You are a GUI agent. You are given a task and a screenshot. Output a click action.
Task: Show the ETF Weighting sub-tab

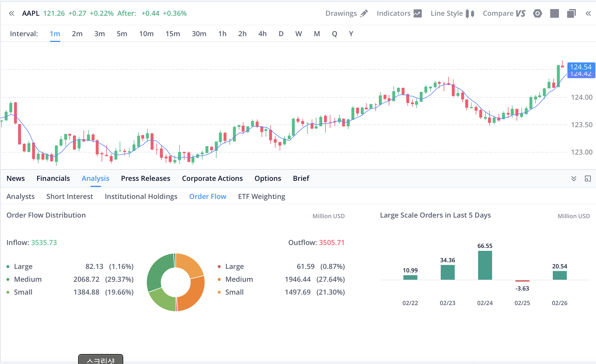tap(262, 197)
